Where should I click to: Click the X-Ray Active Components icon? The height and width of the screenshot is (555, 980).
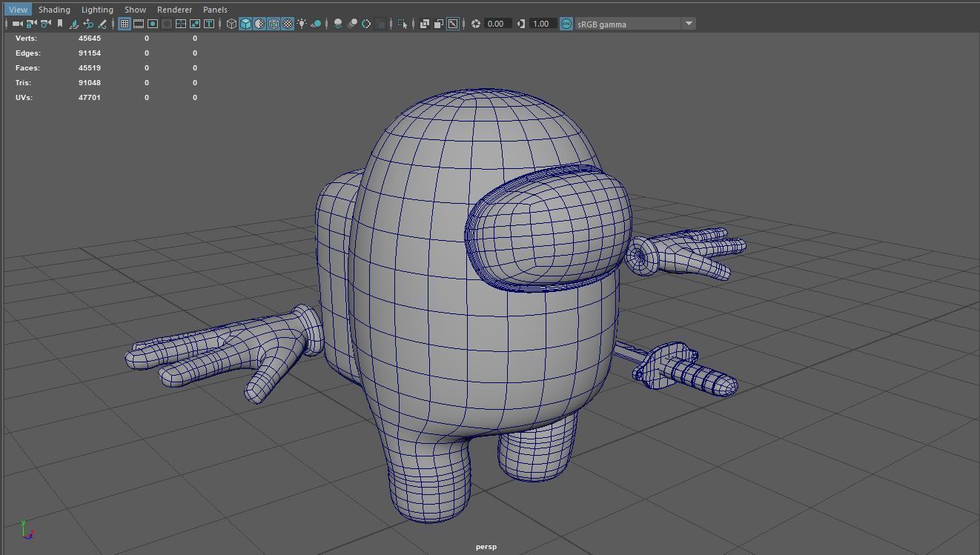(439, 24)
